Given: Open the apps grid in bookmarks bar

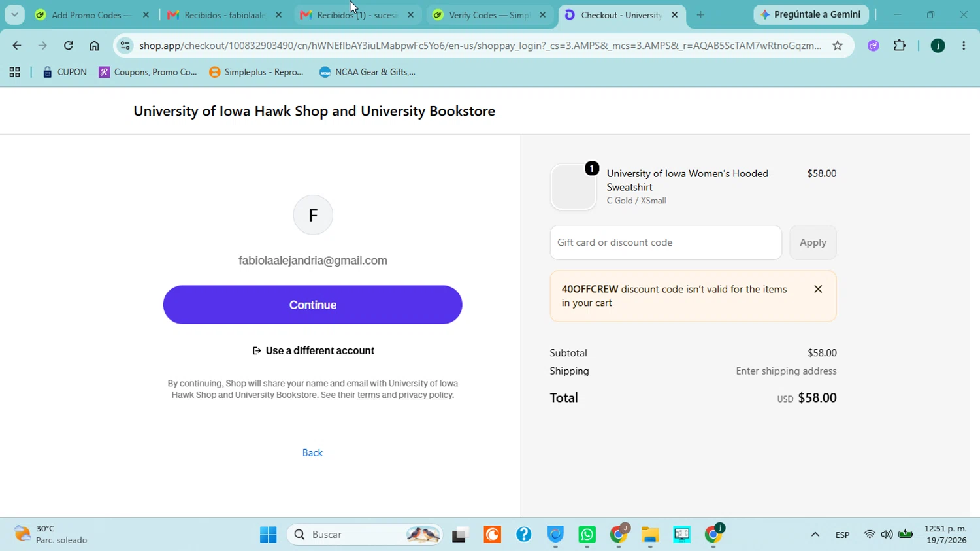Looking at the screenshot, I should click(14, 73).
